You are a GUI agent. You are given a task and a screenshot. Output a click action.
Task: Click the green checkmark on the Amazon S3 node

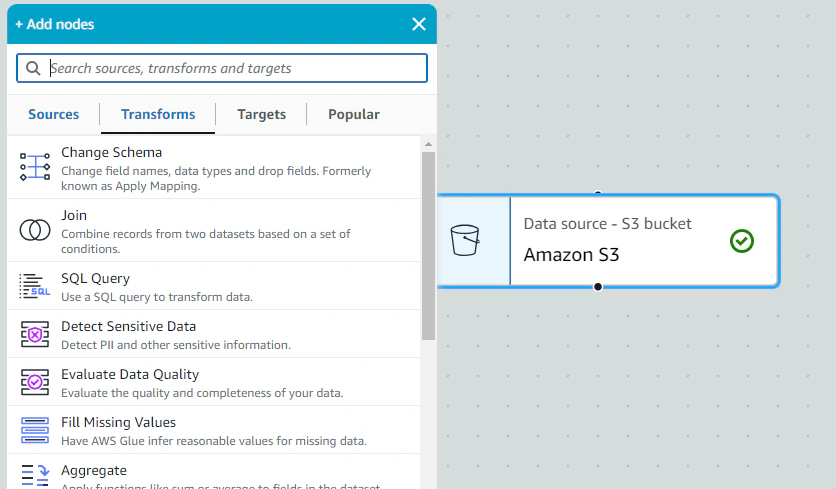pyautogui.click(x=742, y=241)
